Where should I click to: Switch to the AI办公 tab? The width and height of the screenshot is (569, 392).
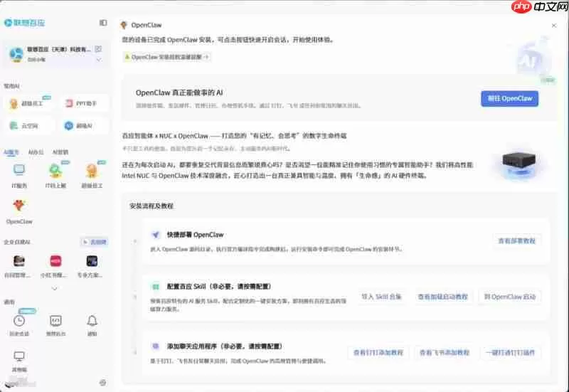tap(36, 152)
